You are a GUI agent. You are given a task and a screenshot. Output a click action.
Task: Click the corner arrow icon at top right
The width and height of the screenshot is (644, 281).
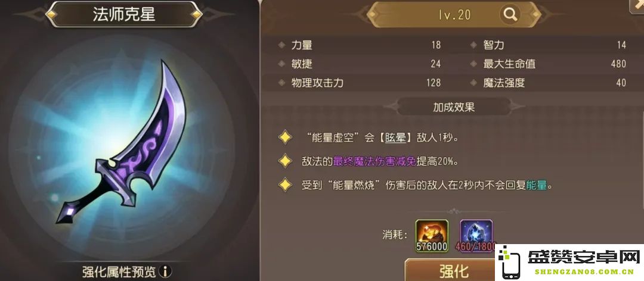point(637,7)
